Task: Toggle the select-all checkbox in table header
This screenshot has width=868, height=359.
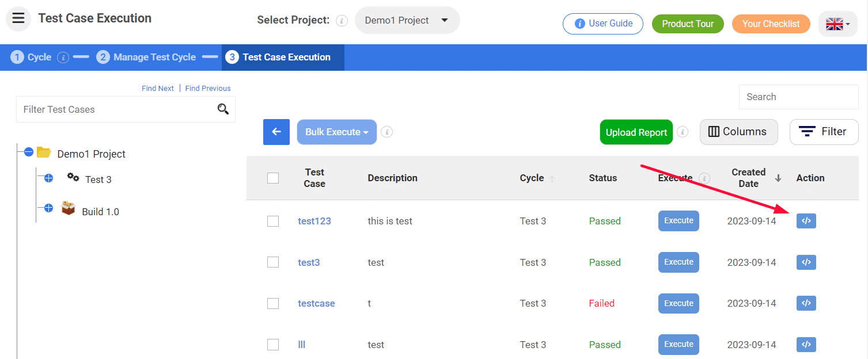Action: coord(273,178)
